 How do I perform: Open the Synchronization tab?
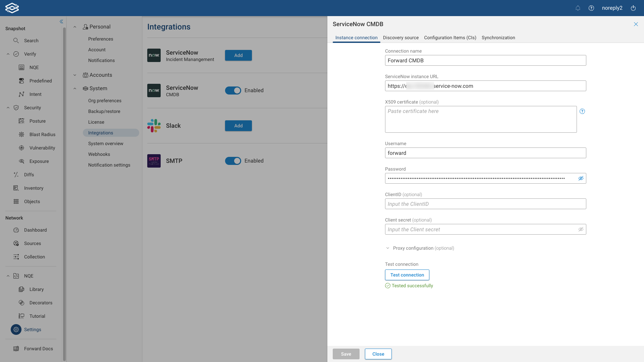pyautogui.click(x=498, y=38)
